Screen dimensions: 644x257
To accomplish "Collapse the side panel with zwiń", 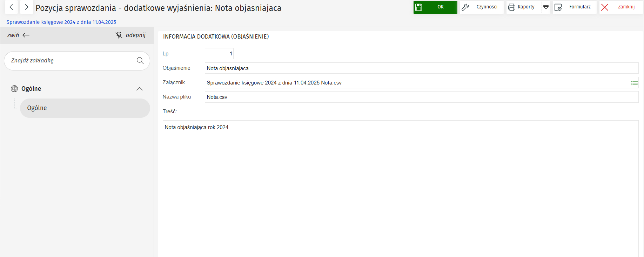I will [18, 35].
